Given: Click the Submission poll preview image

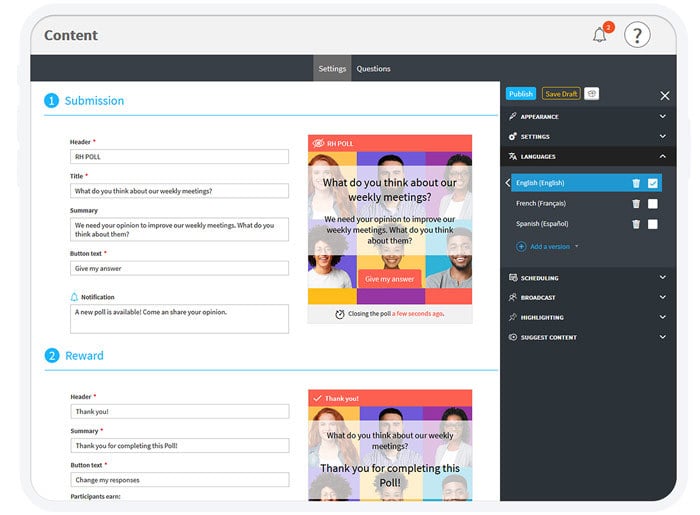Looking at the screenshot, I should tap(390, 228).
